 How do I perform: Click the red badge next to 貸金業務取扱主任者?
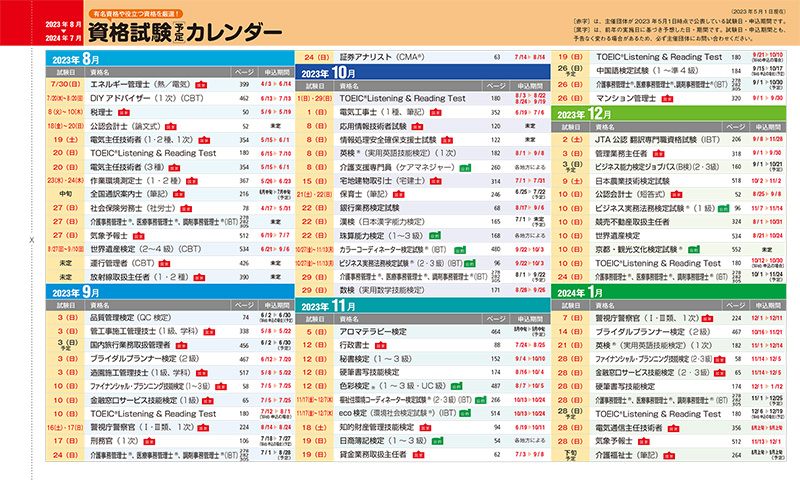coord(418,454)
